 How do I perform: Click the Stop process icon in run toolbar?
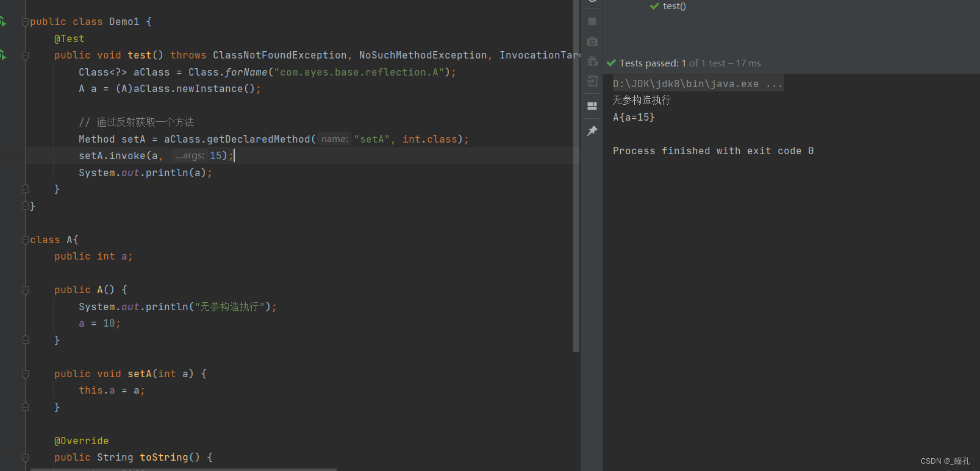(592, 21)
